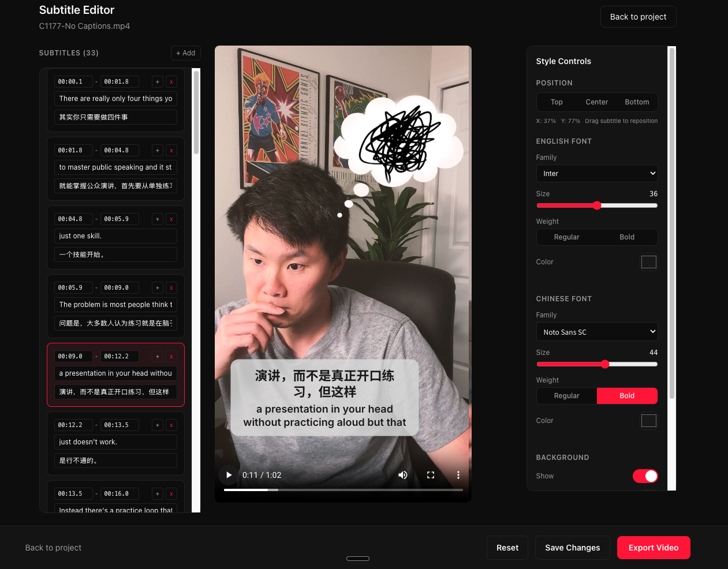Edit the 'just one skill.' text field
The image size is (728, 569).
tap(115, 236)
